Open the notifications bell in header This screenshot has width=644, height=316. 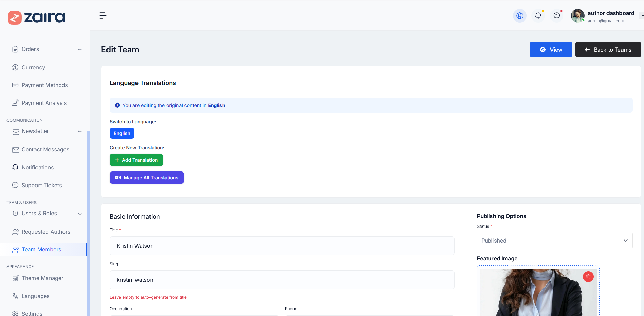pos(538,16)
